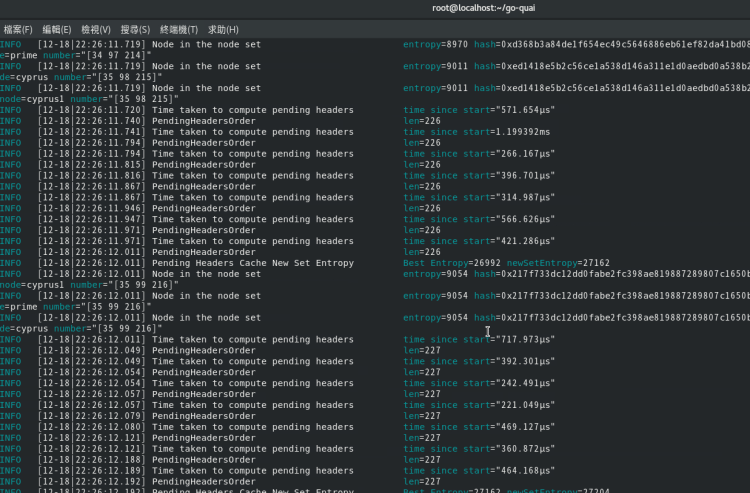Open the 檔案(F) file menu
The height and width of the screenshot is (493, 750).
pyautogui.click(x=18, y=30)
